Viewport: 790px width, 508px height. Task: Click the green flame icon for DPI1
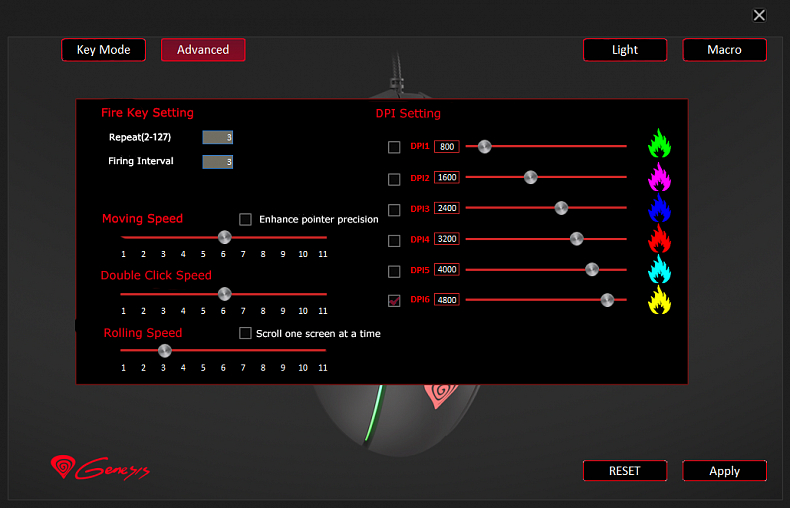coord(659,145)
